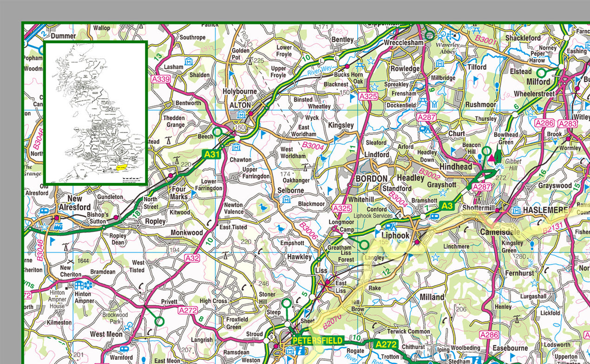Click the bird reserve symbol near Empshott
The width and height of the screenshot is (590, 364).
(x=281, y=228)
